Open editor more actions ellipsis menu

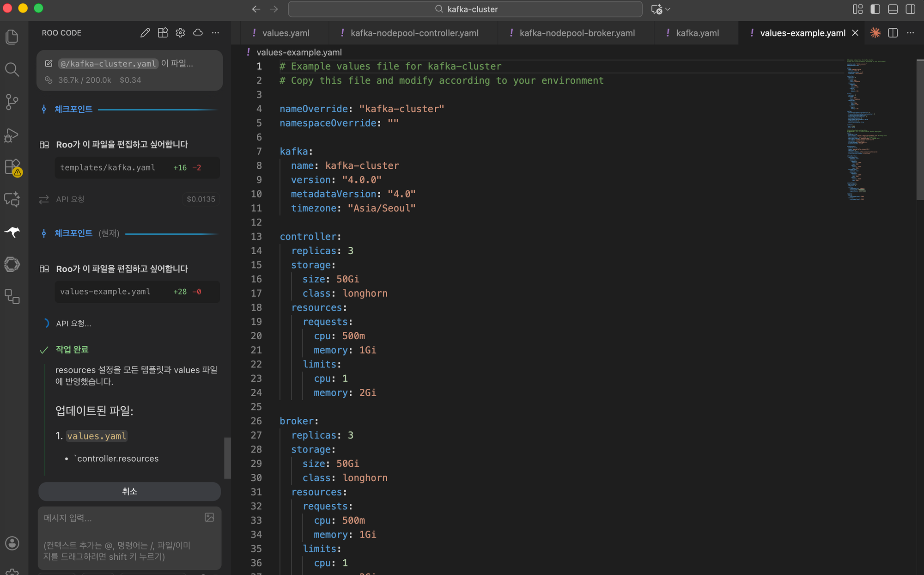point(910,33)
